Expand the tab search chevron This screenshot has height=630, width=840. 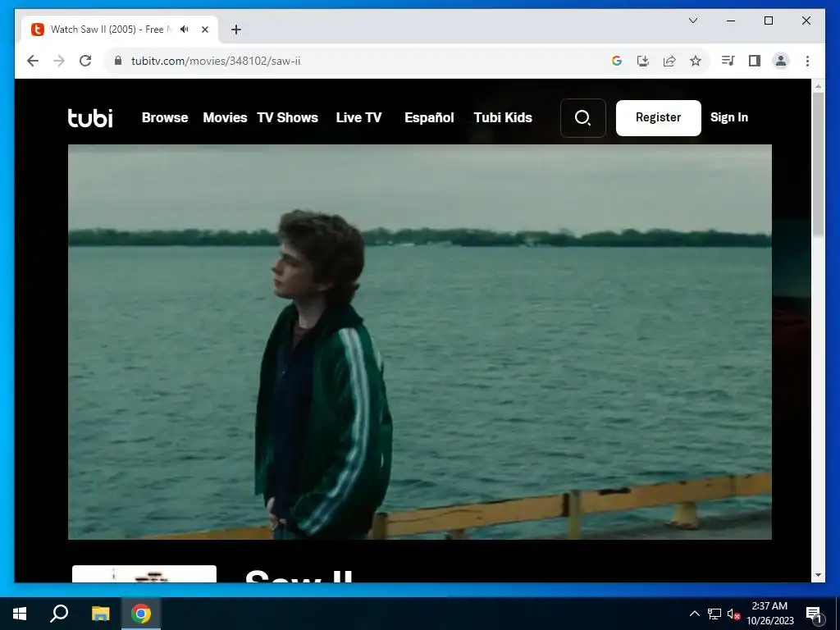point(692,21)
